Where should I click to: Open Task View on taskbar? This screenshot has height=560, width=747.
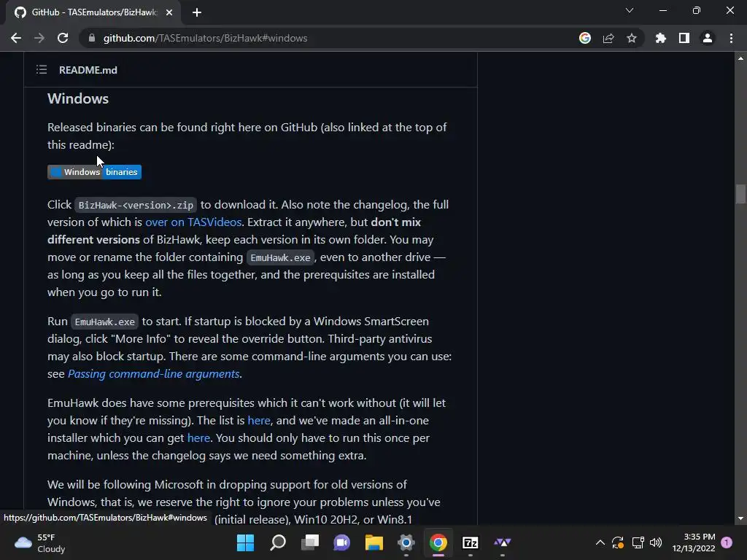[x=310, y=542]
